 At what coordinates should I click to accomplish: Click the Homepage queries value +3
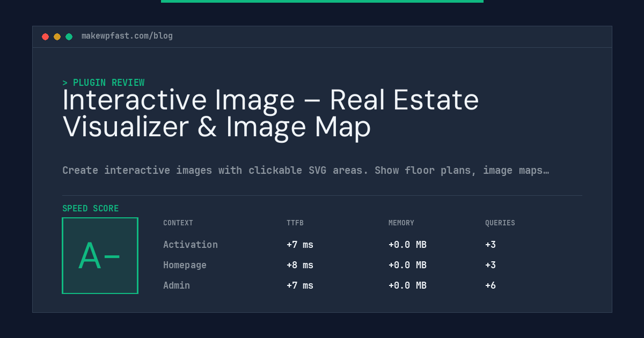[491, 265]
